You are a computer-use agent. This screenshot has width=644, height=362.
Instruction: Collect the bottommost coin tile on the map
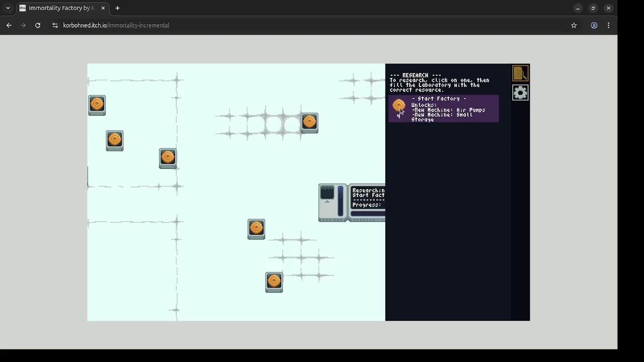tap(274, 282)
